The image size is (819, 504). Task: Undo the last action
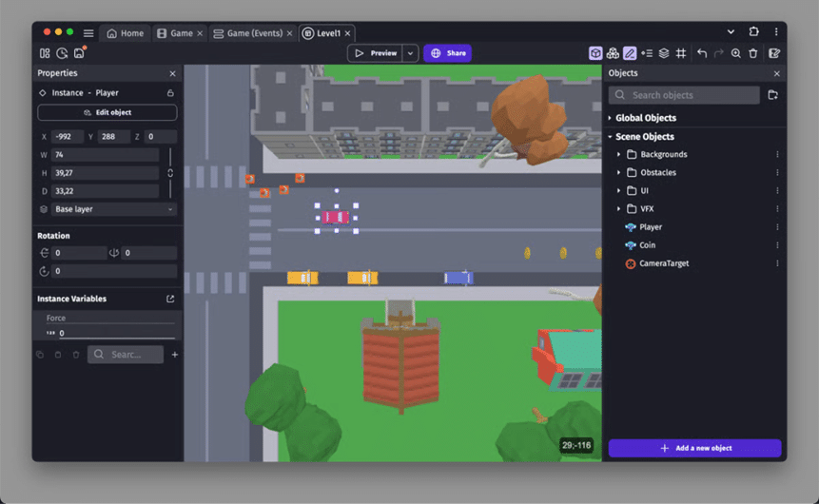[x=702, y=53]
